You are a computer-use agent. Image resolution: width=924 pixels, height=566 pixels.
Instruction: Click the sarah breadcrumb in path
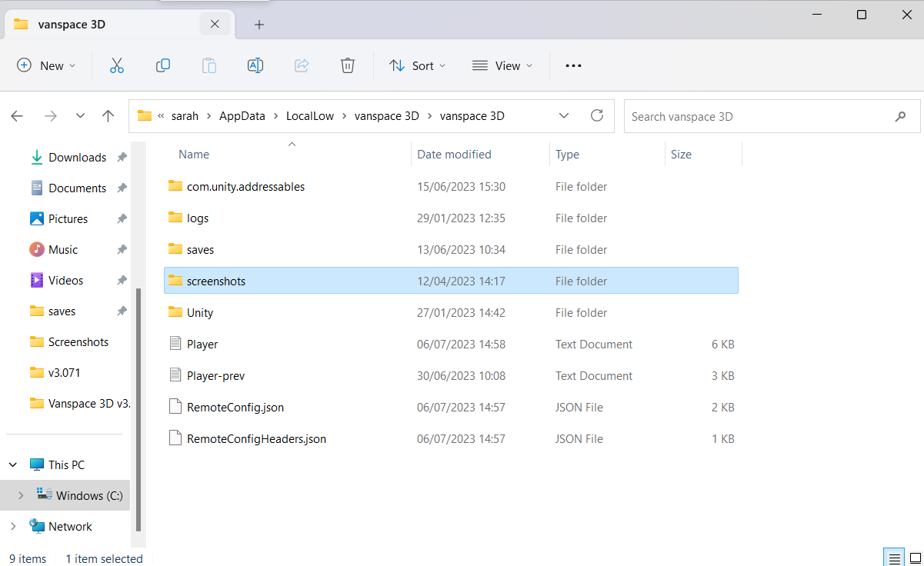click(x=185, y=116)
